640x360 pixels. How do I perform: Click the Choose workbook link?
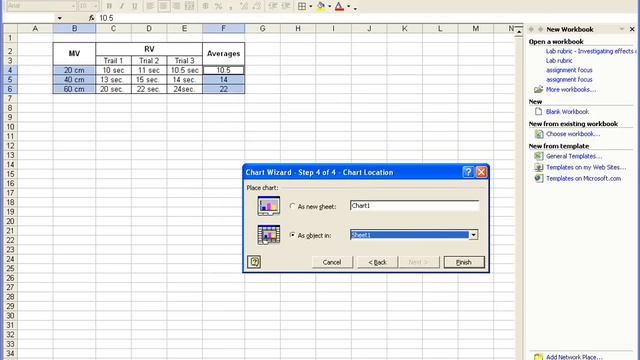[573, 134]
